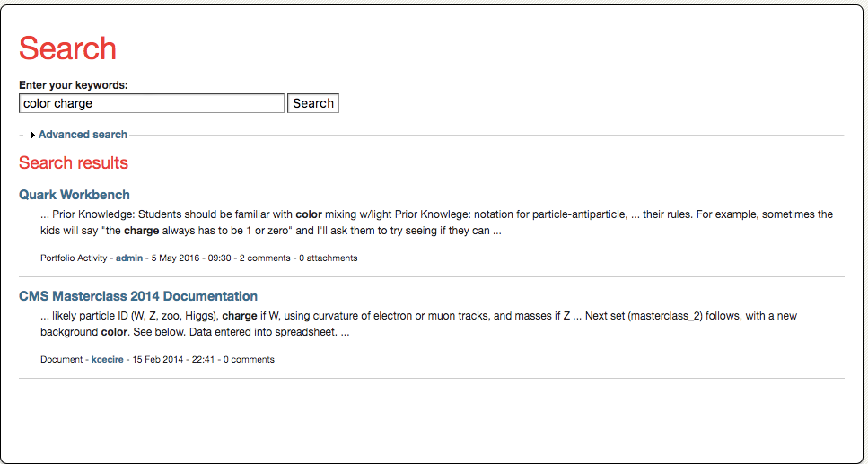Image resolution: width=868 pixels, height=464 pixels.
Task: Expand the Advanced search disclosure triangle
Action: click(x=33, y=136)
